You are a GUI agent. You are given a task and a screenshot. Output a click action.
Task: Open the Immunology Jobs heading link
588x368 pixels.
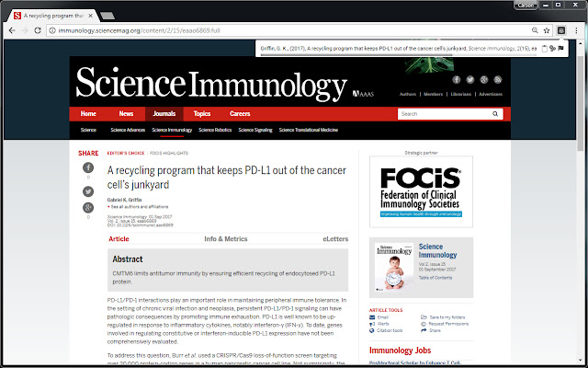(401, 351)
